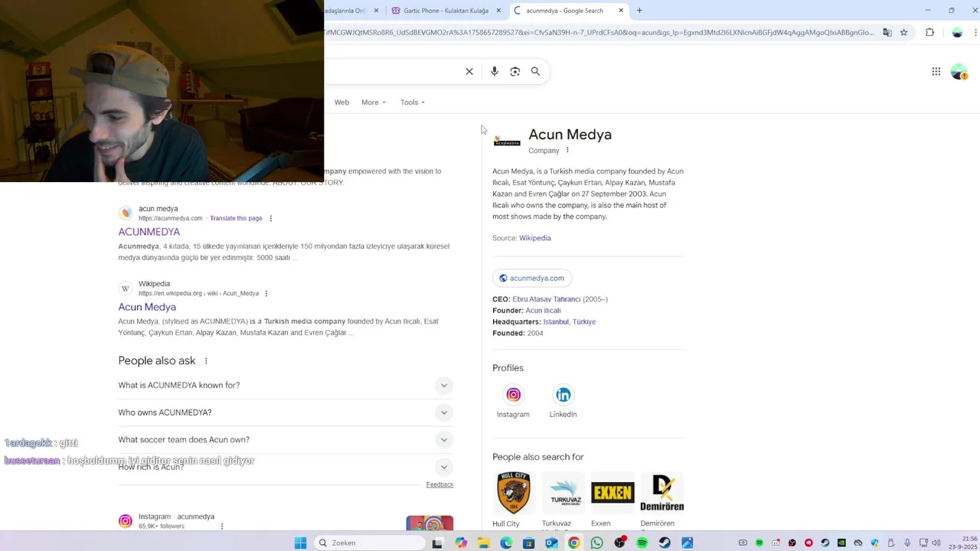Click the magnifier search button
Viewport: 980px width, 551px height.
pos(536,71)
